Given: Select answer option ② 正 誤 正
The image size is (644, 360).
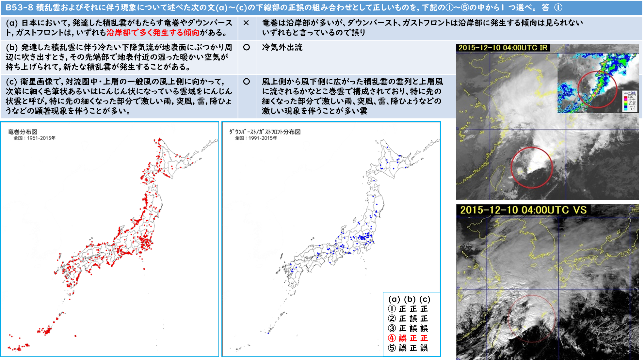Looking at the screenshot, I should click(408, 319).
